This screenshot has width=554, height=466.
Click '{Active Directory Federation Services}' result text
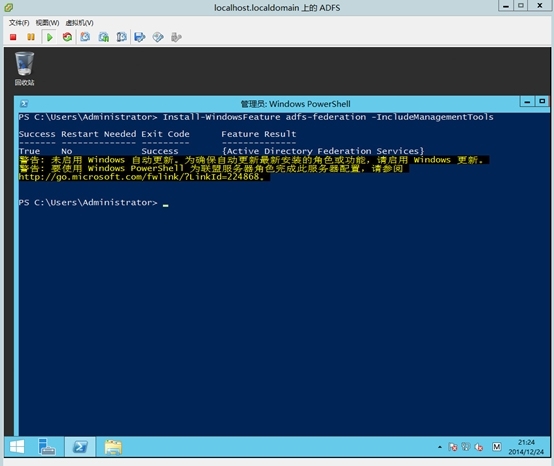323,151
